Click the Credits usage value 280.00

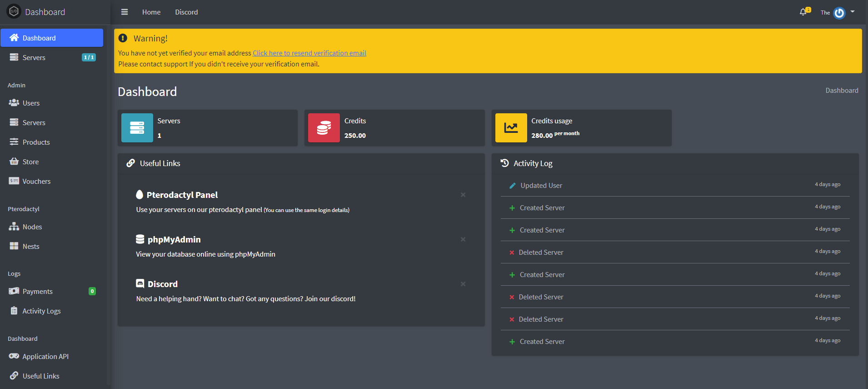tap(542, 136)
